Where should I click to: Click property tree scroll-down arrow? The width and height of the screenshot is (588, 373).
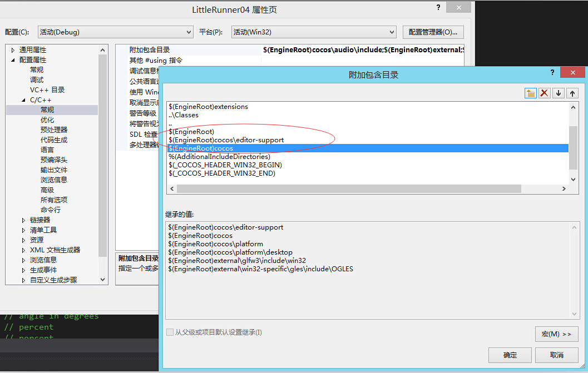click(x=103, y=280)
